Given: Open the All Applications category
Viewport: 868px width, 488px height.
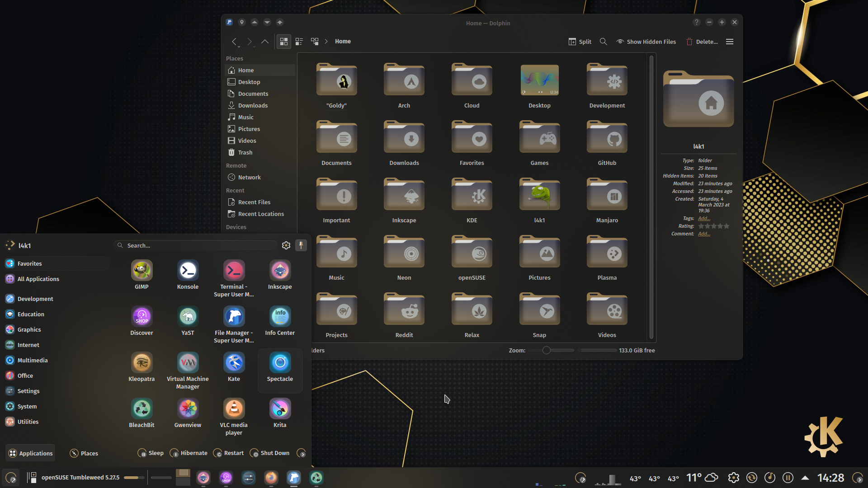Looking at the screenshot, I should (x=57, y=279).
